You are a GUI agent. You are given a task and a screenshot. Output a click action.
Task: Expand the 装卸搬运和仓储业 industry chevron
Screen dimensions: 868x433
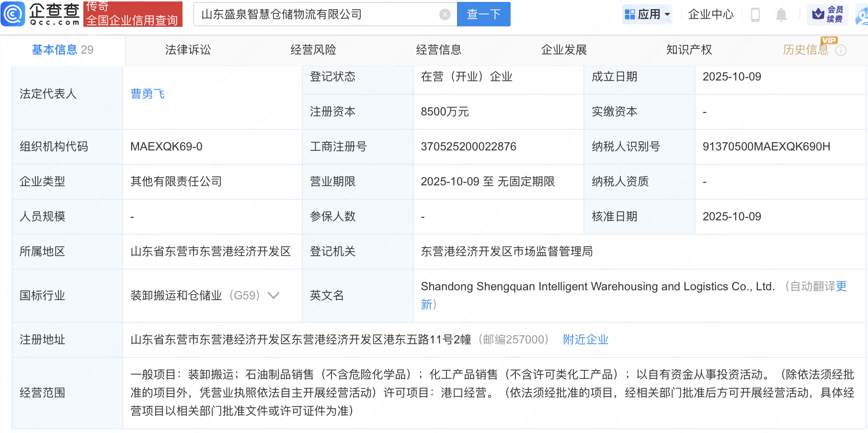pos(273,296)
